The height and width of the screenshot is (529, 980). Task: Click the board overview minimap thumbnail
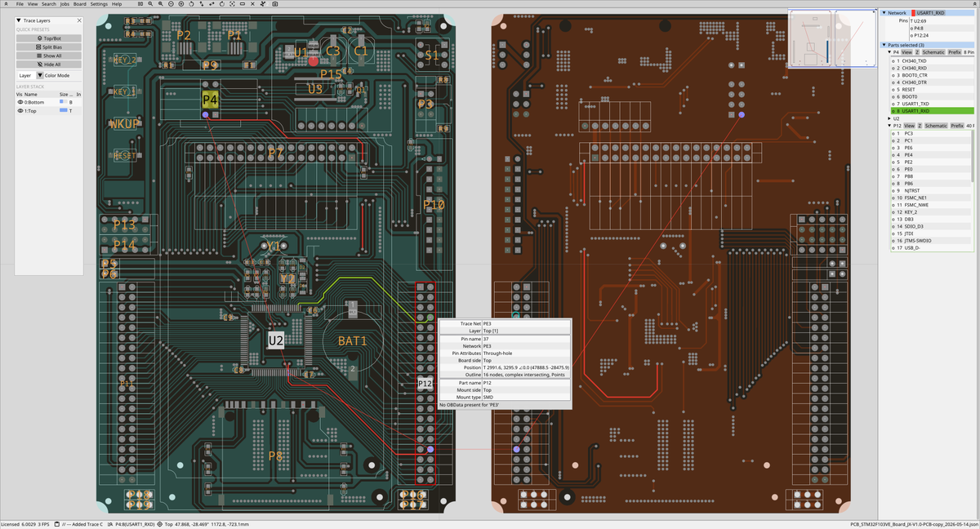click(x=832, y=38)
